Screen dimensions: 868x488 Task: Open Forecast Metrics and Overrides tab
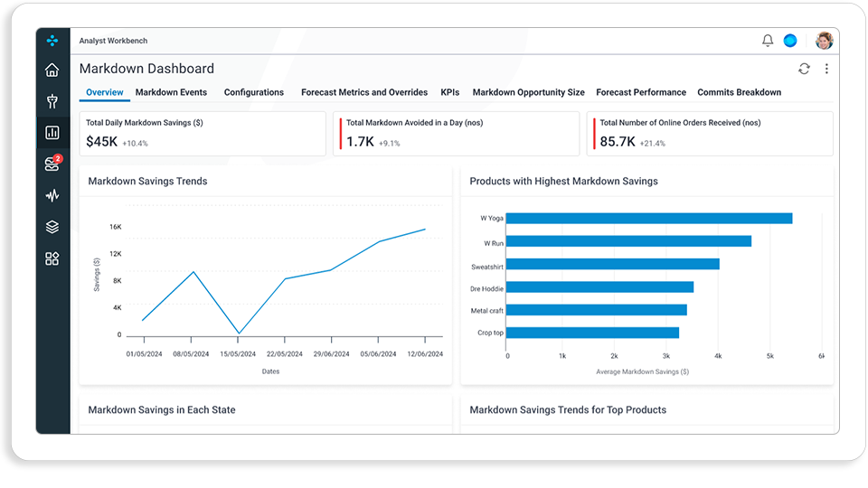[x=364, y=92]
